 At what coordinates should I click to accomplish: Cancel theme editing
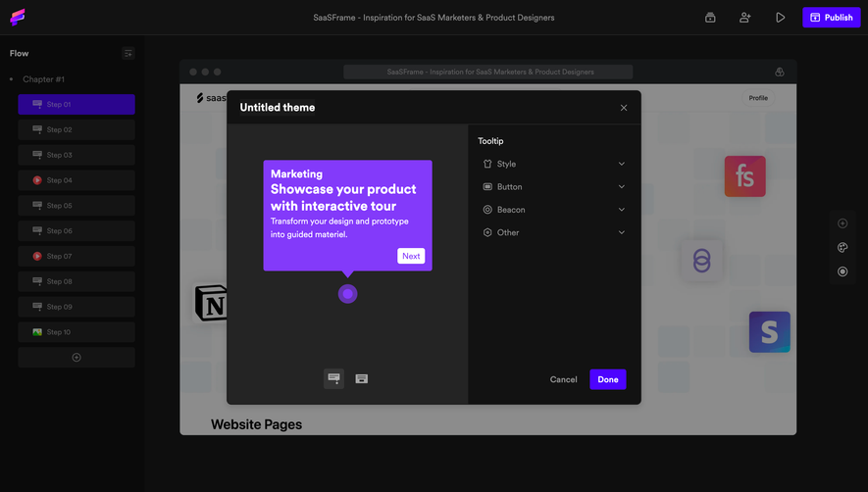564,379
